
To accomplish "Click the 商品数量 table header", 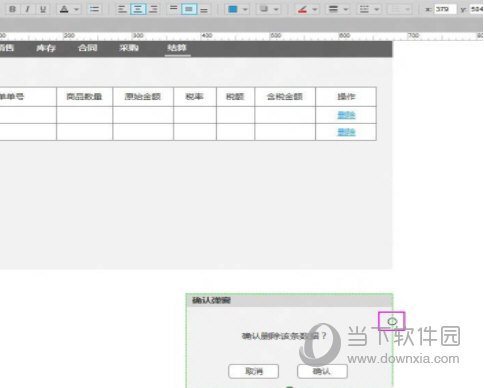I will [x=84, y=97].
